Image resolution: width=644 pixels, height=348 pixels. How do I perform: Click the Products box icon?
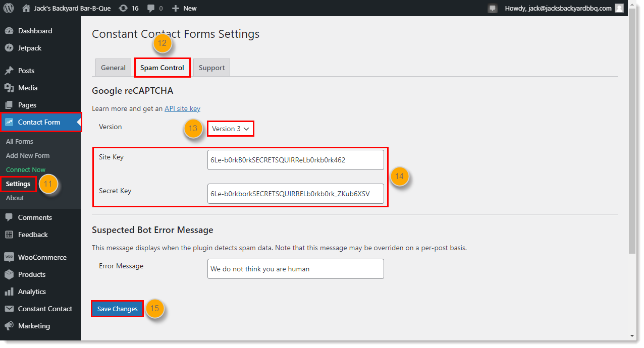coord(9,274)
